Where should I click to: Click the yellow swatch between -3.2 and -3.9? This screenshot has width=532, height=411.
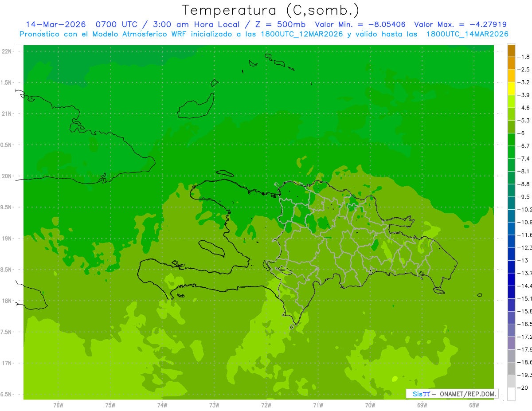[511, 89]
